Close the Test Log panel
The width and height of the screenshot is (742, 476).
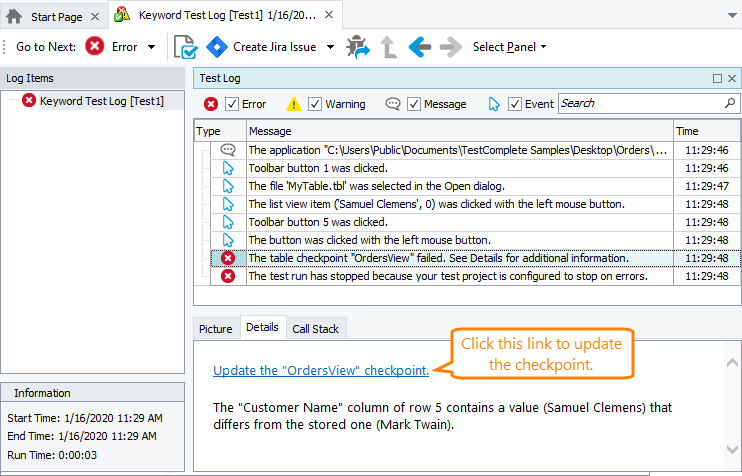[x=731, y=78]
